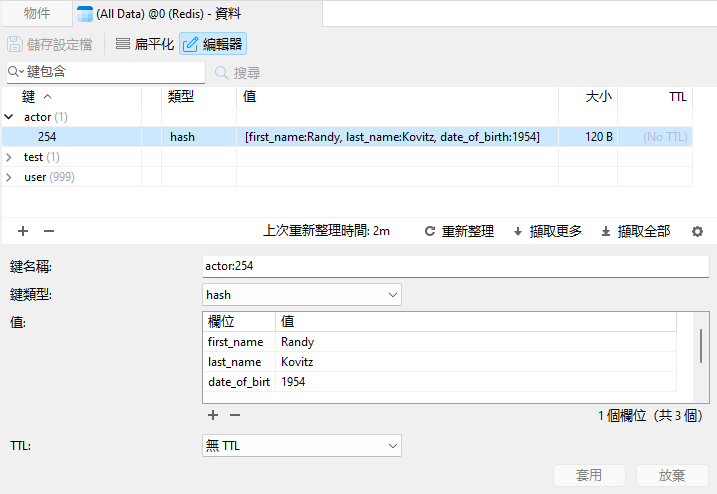Open the 無 TTL dropdown
The height and width of the screenshot is (494, 717).
click(x=301, y=446)
